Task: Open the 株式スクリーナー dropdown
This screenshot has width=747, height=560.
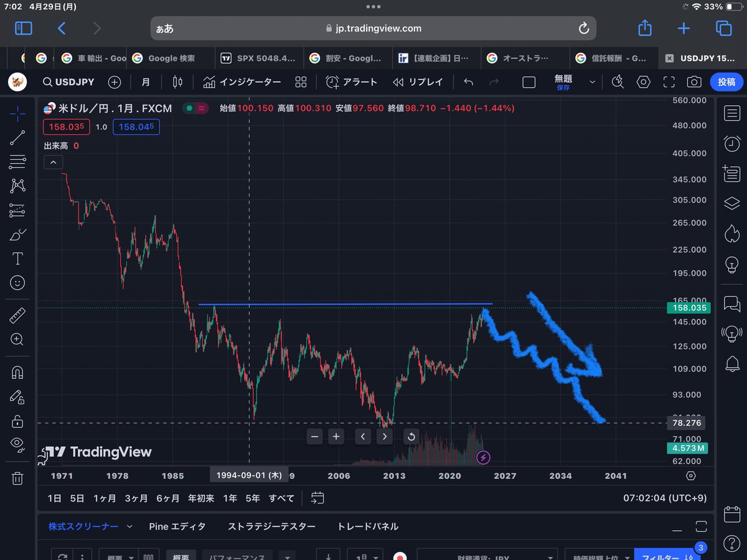Action: [x=90, y=526]
